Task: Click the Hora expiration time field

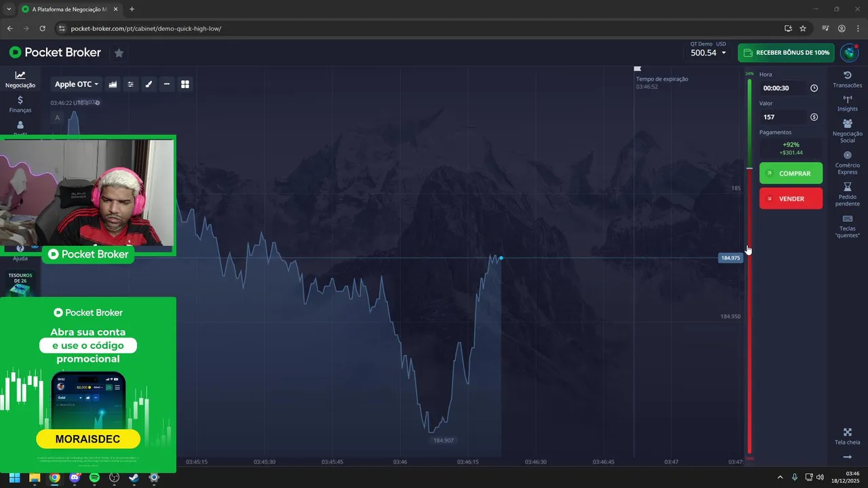Action: (791, 88)
